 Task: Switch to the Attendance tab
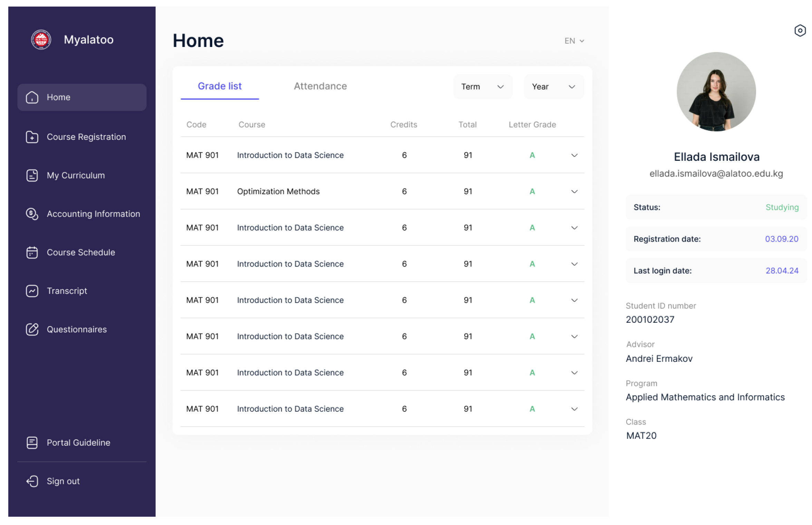(320, 86)
